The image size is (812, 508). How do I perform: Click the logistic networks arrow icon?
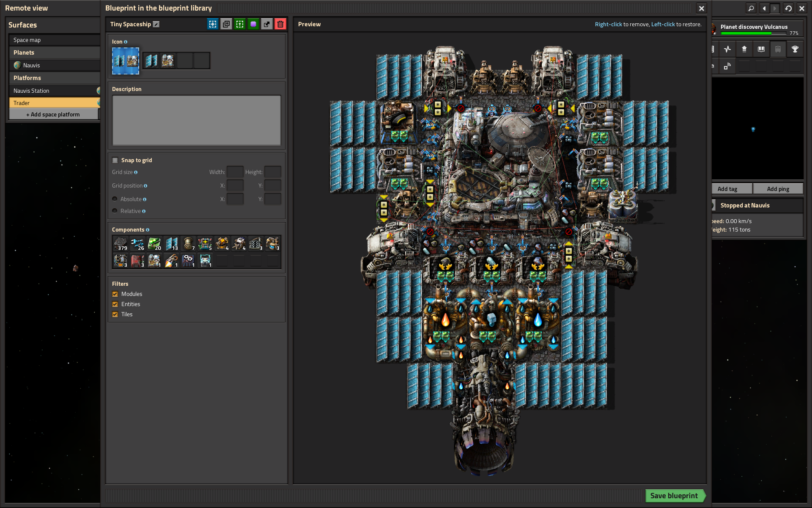pyautogui.click(x=744, y=49)
